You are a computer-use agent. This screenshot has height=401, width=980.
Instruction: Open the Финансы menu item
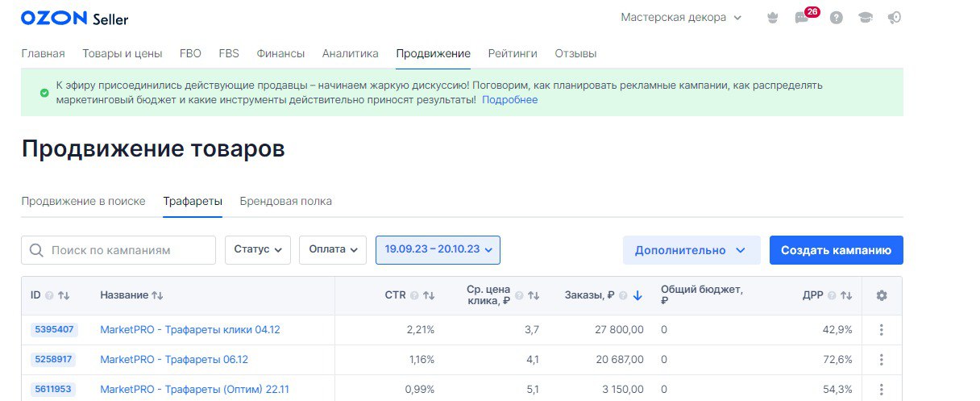[x=280, y=54]
